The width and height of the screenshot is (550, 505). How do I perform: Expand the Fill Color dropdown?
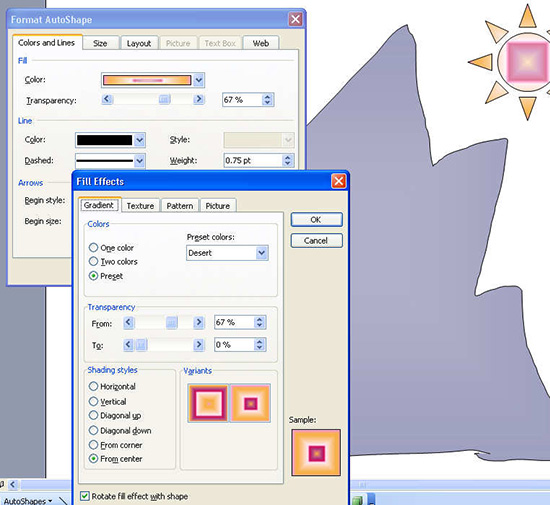click(x=199, y=80)
